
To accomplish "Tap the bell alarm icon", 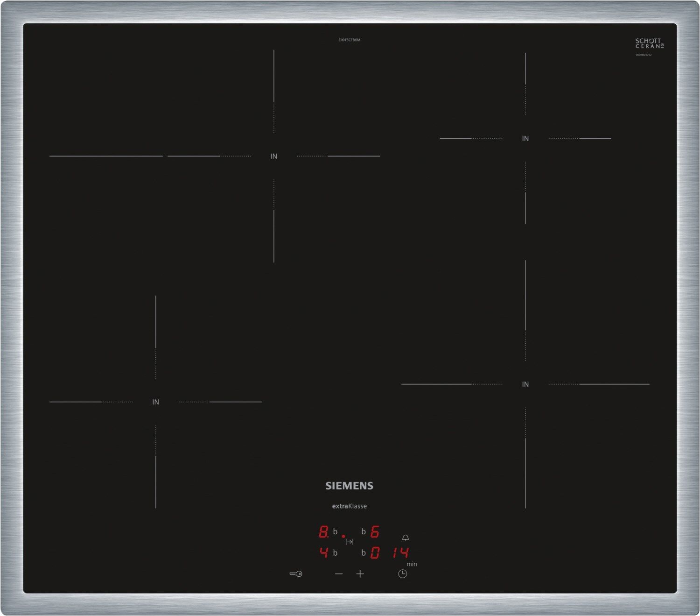I will tap(405, 538).
